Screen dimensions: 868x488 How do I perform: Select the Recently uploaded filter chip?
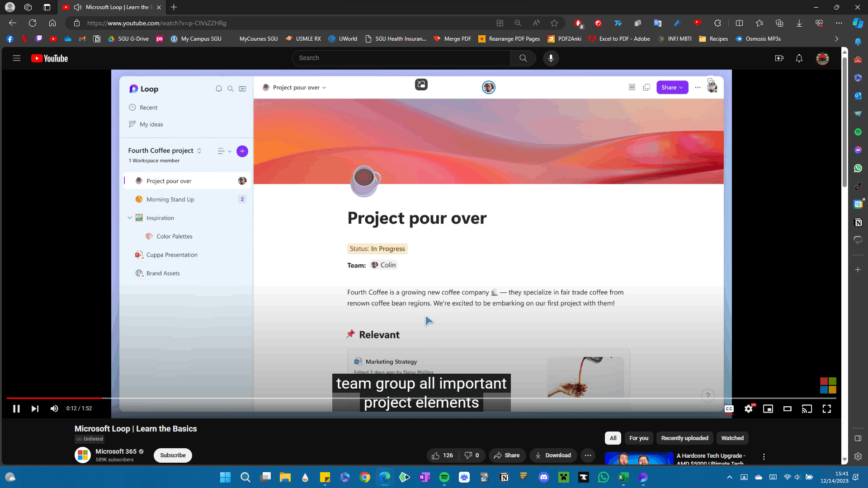684,438
